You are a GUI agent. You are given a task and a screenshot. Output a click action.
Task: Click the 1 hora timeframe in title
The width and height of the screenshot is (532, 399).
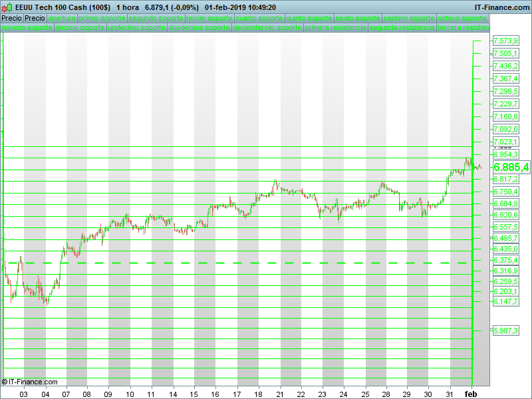pyautogui.click(x=127, y=7)
